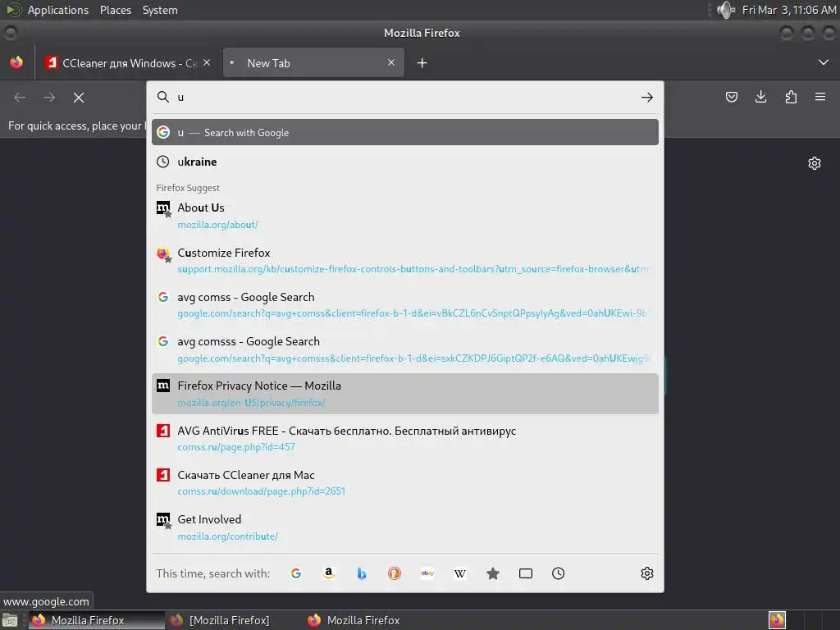Open new tab page customize gear

815,163
